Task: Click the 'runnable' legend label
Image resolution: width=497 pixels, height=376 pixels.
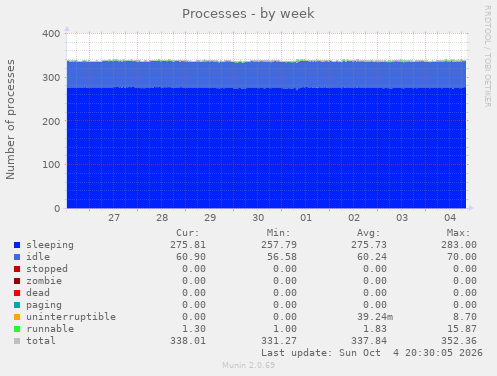Action: click(x=50, y=329)
